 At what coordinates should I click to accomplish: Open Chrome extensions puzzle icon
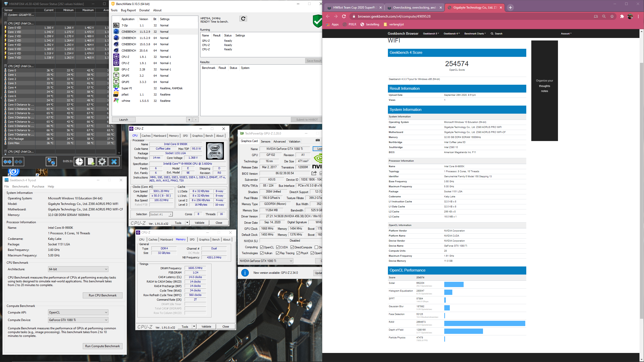click(x=622, y=16)
